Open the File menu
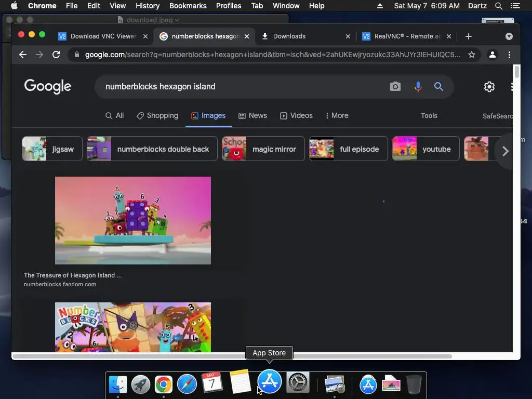Screen dimensions: 532x399 click(x=72, y=6)
